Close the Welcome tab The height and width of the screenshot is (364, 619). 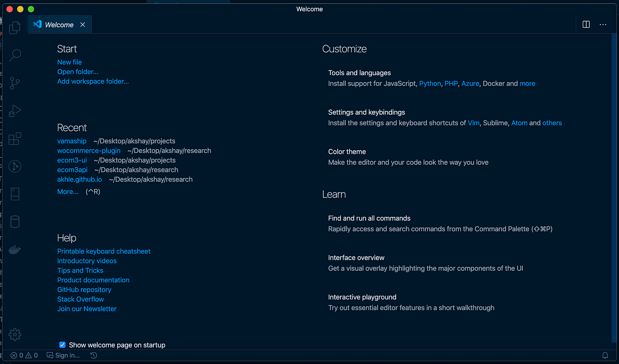83,25
